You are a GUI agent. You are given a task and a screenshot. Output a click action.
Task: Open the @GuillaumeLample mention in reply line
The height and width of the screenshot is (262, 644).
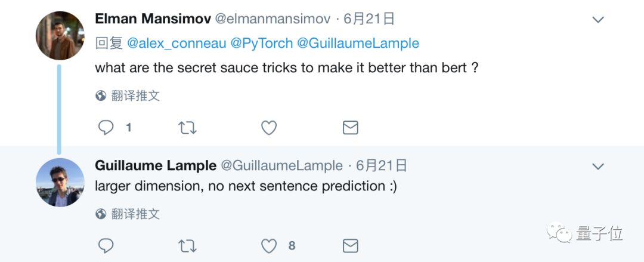[358, 43]
